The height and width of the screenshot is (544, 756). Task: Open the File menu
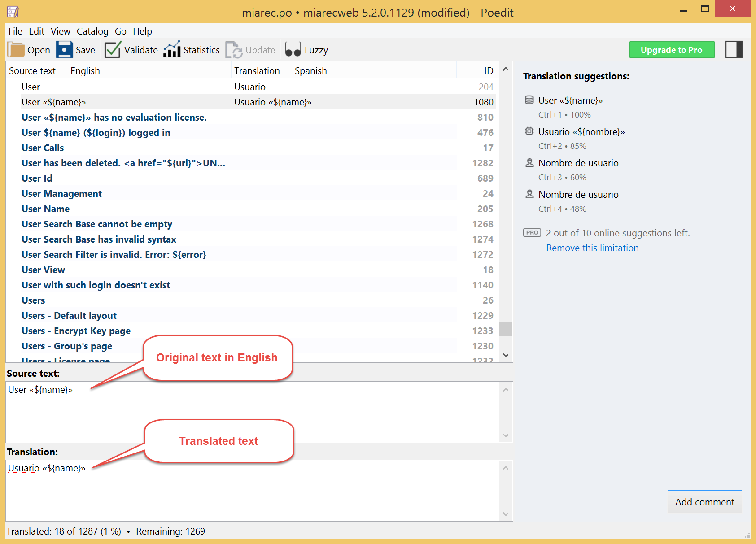click(15, 31)
